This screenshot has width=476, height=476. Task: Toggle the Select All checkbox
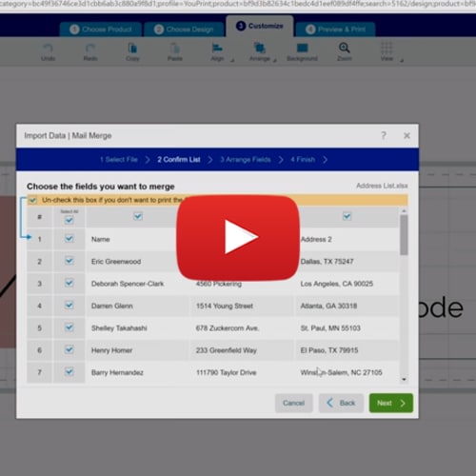pyautogui.click(x=69, y=220)
